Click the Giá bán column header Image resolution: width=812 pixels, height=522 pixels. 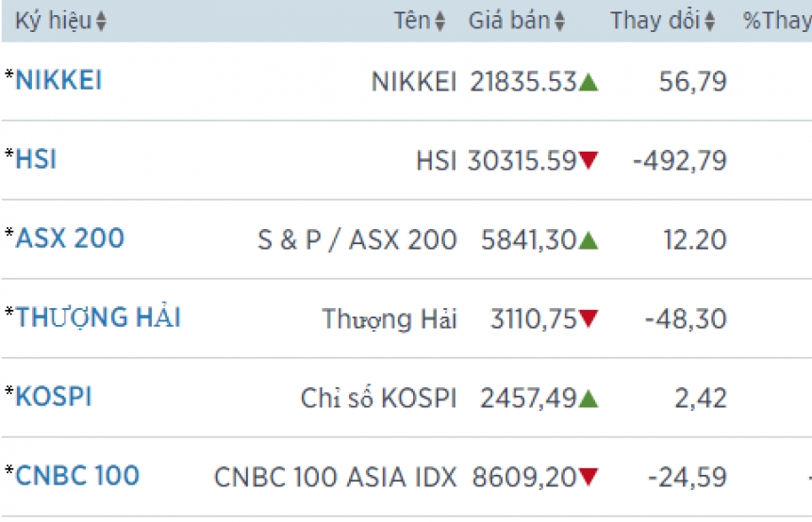(509, 21)
